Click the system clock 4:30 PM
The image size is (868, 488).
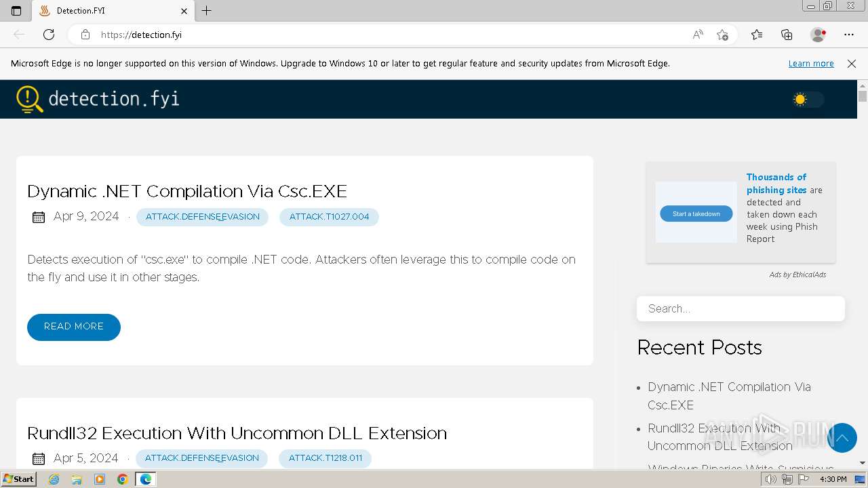click(833, 479)
